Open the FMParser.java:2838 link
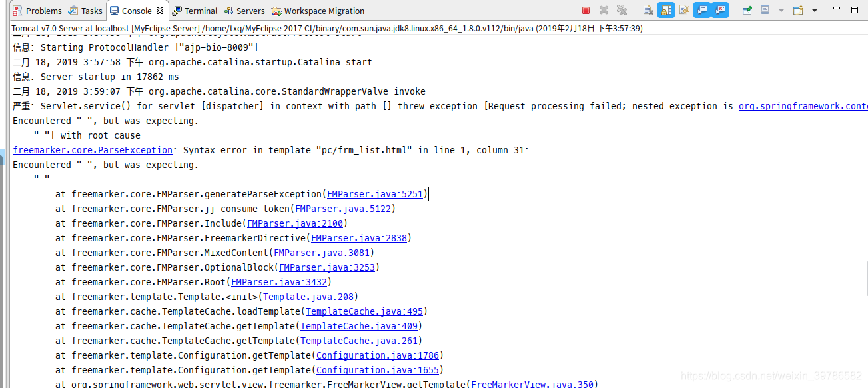868x388 pixels. 359,238
